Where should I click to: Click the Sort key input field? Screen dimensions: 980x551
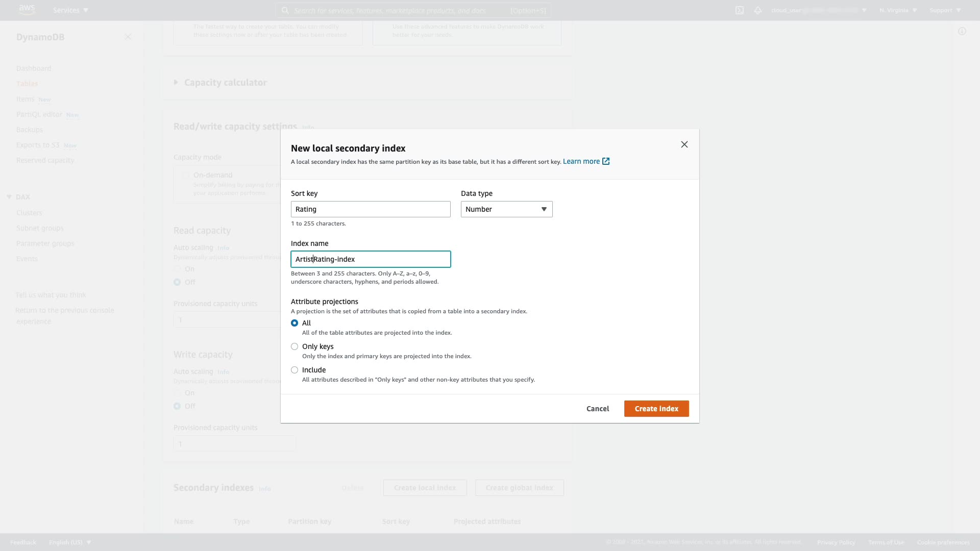pos(371,209)
